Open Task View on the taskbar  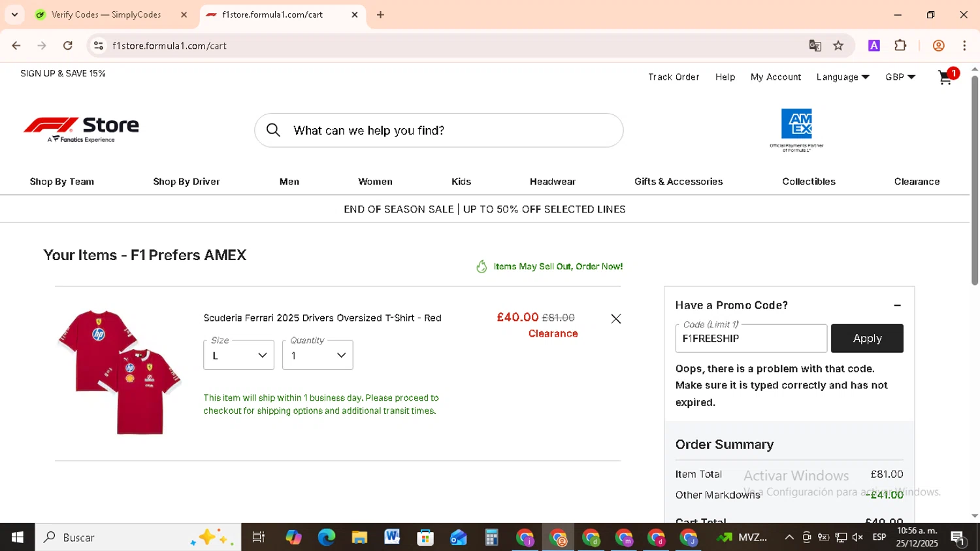pyautogui.click(x=259, y=537)
